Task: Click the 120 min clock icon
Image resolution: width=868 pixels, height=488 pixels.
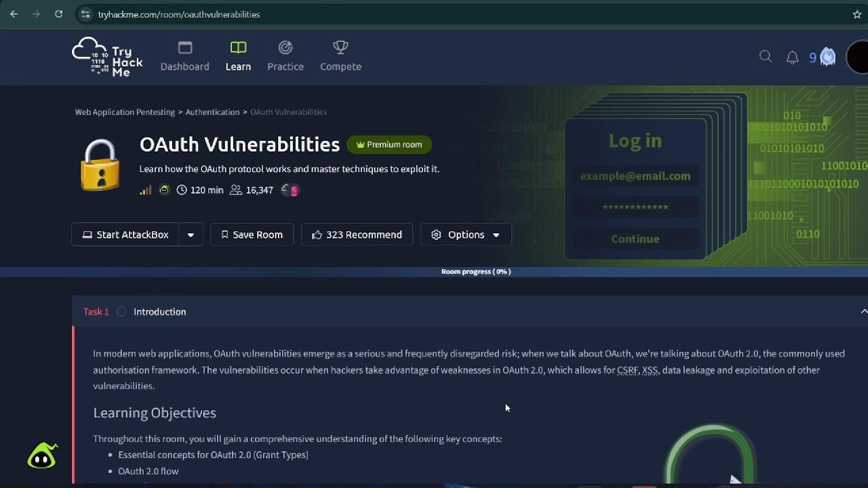Action: pos(182,190)
